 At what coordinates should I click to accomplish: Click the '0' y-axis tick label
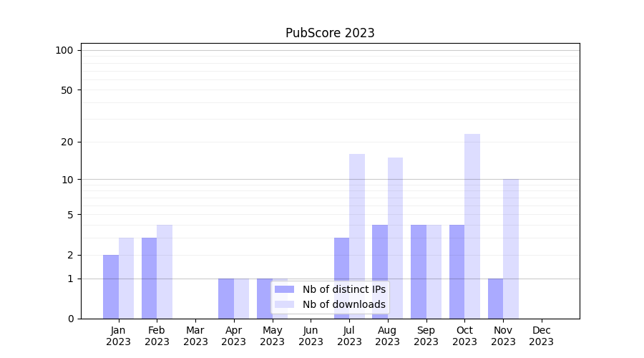pos(70,319)
